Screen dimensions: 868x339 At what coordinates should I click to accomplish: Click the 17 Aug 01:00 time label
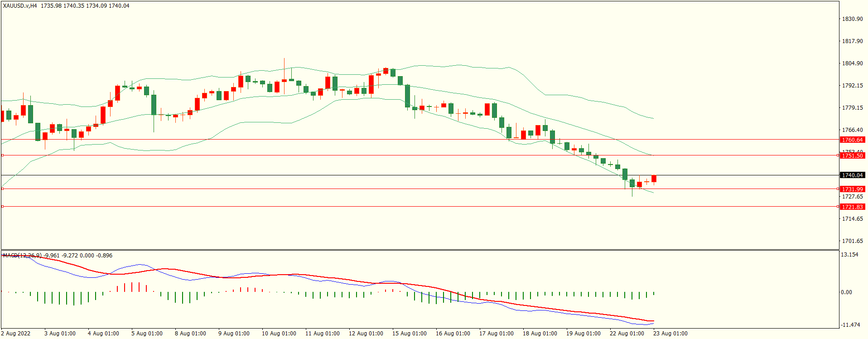coord(497,334)
